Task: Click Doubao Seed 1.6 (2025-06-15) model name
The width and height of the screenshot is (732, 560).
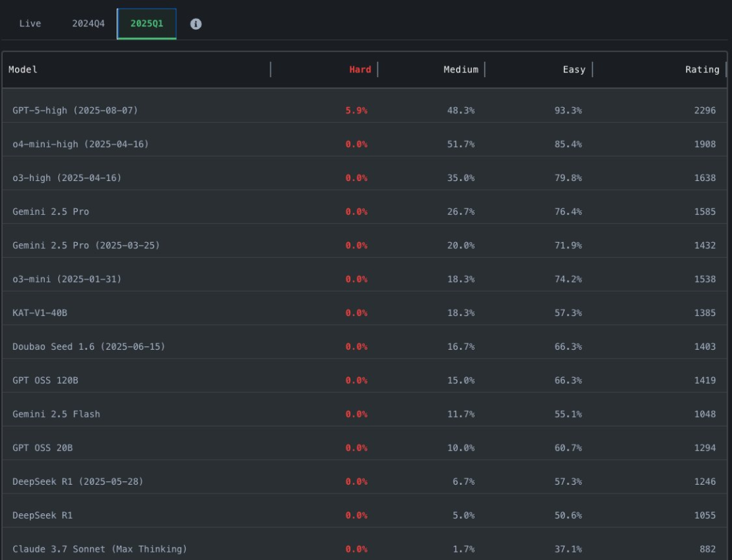Action: (x=89, y=346)
